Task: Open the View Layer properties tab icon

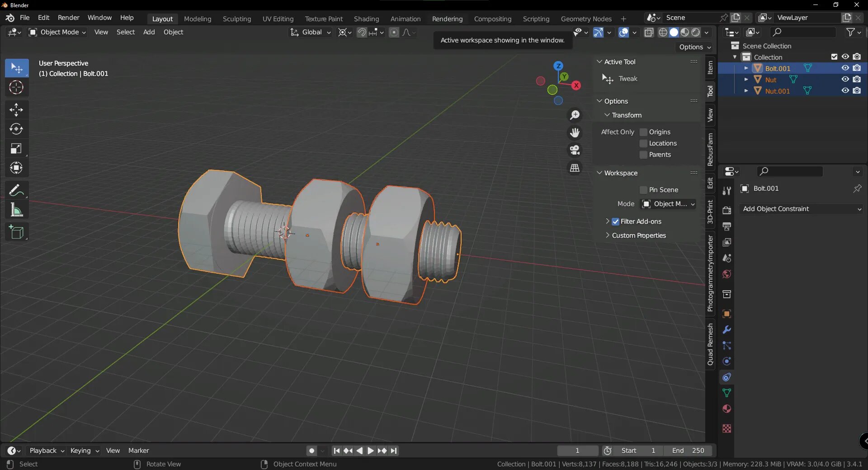Action: click(x=726, y=242)
